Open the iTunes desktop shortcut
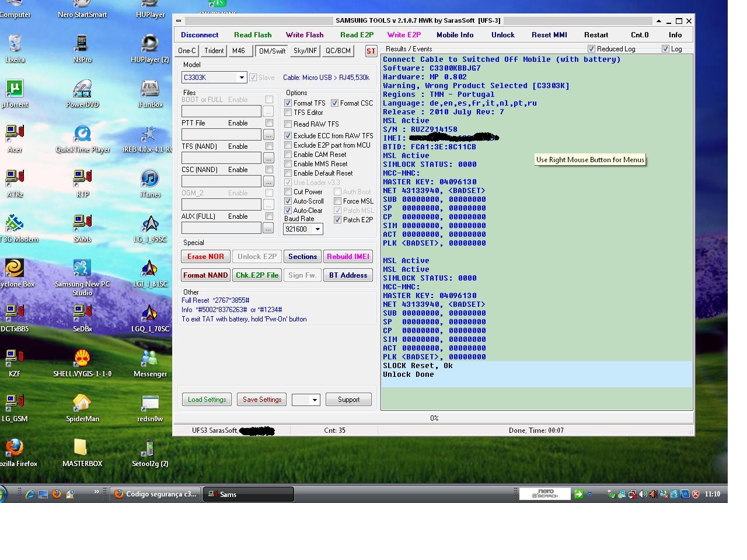Image resolution: width=747 pixels, height=560 pixels. pyautogui.click(x=150, y=183)
